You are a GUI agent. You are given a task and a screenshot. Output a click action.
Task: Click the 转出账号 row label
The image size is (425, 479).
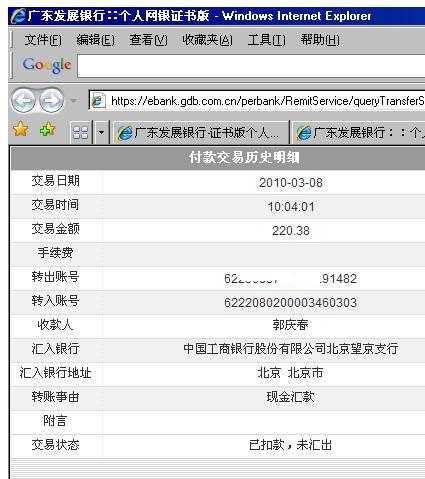coord(55,277)
